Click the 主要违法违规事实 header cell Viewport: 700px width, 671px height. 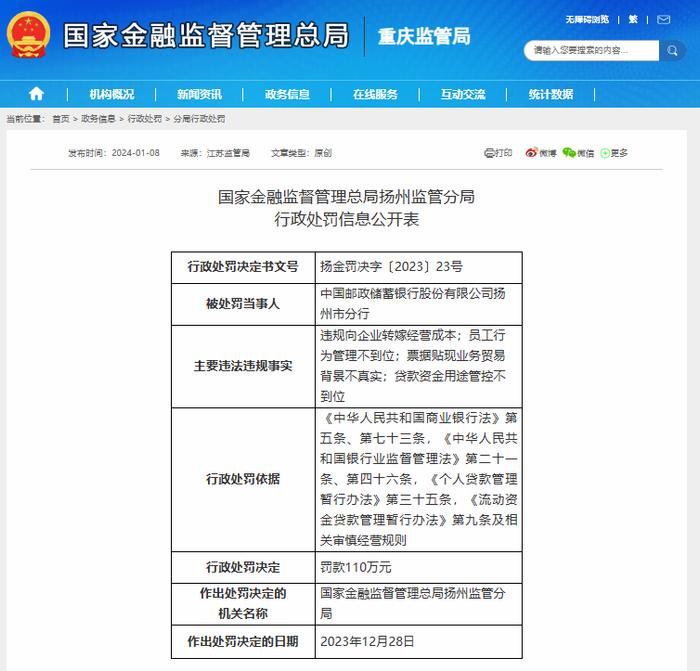[243, 366]
